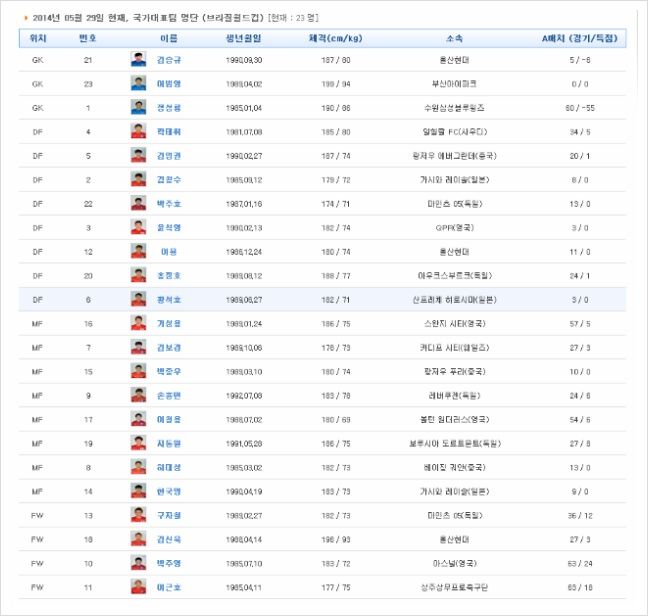This screenshot has height=616, width=648.
Task: Click the 이름 column header
Action: (x=169, y=38)
